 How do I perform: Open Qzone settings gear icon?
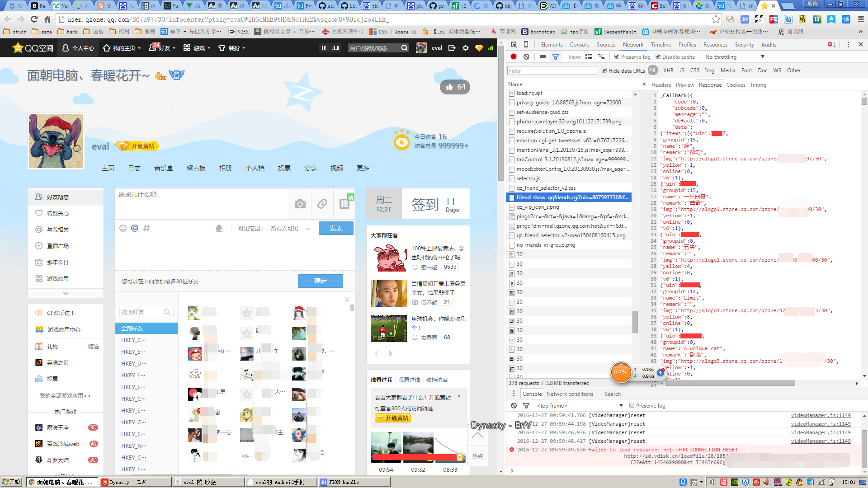coord(466,48)
